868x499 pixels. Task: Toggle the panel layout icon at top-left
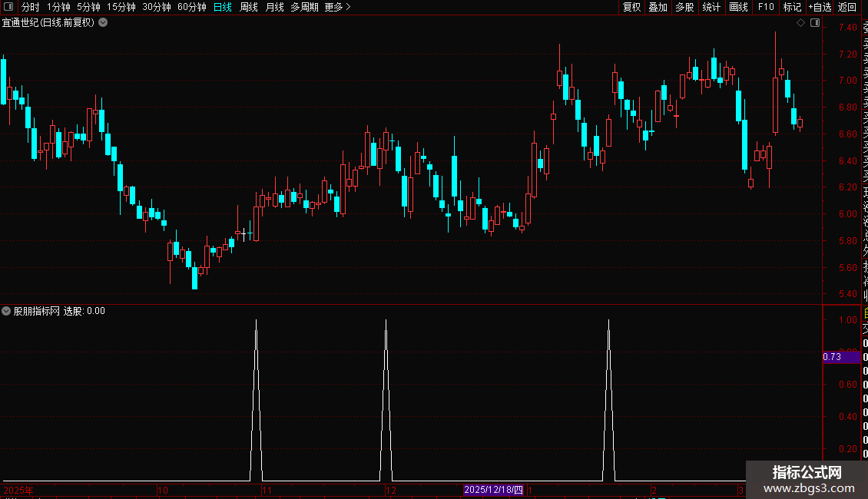coord(8,7)
